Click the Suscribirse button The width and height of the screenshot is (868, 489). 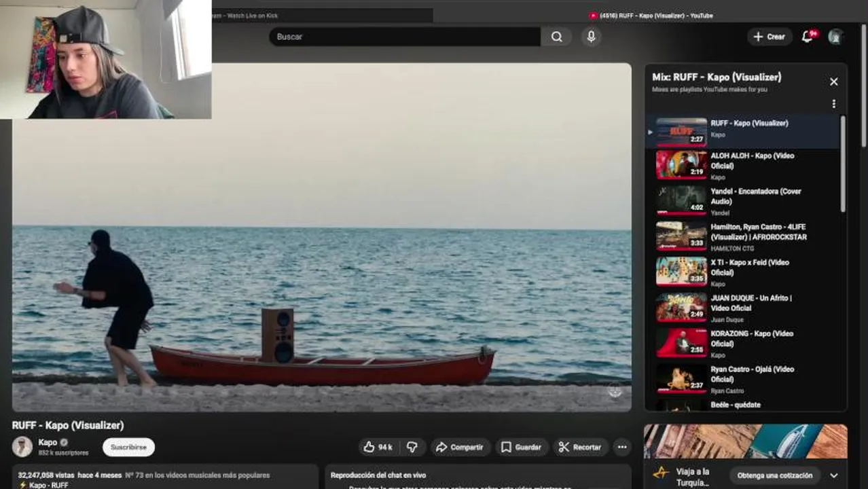pyautogui.click(x=128, y=447)
